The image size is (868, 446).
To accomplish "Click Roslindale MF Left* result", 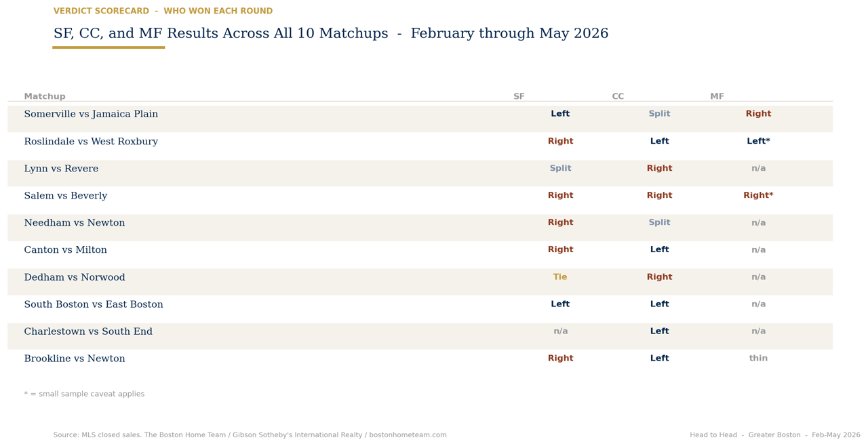I will (x=758, y=142).
